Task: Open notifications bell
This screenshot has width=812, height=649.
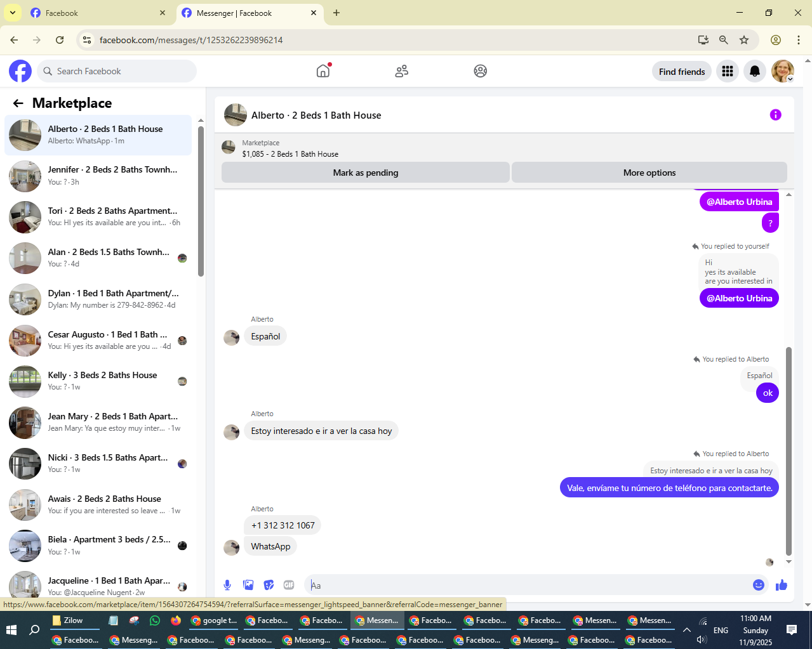Action: (x=755, y=71)
